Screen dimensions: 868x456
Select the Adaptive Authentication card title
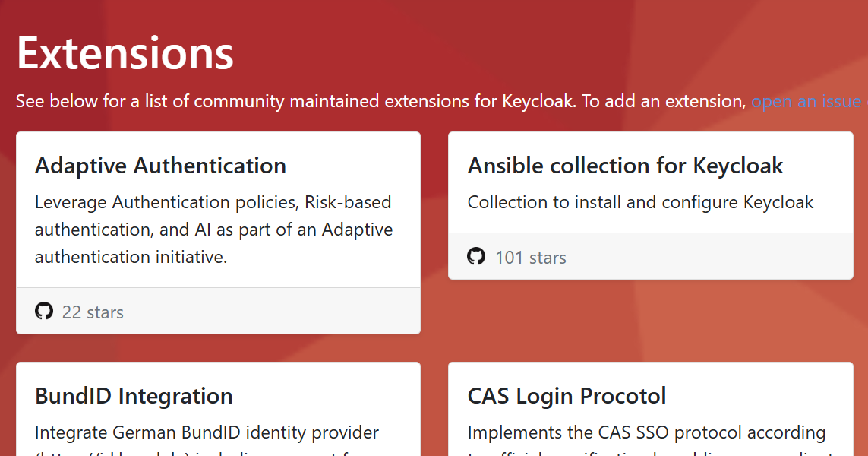pos(161,166)
